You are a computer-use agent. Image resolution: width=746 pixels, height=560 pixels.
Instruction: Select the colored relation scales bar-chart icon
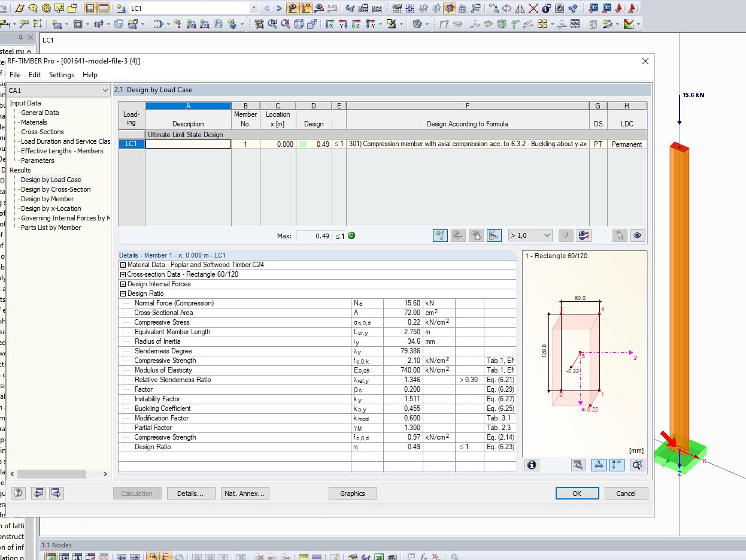click(494, 235)
